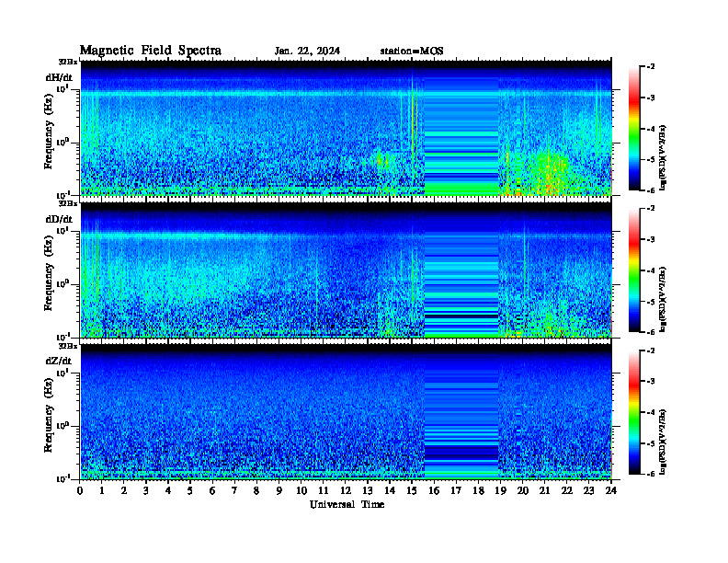Click the -3 tick on dH/dt colorbar

[x=651, y=98]
